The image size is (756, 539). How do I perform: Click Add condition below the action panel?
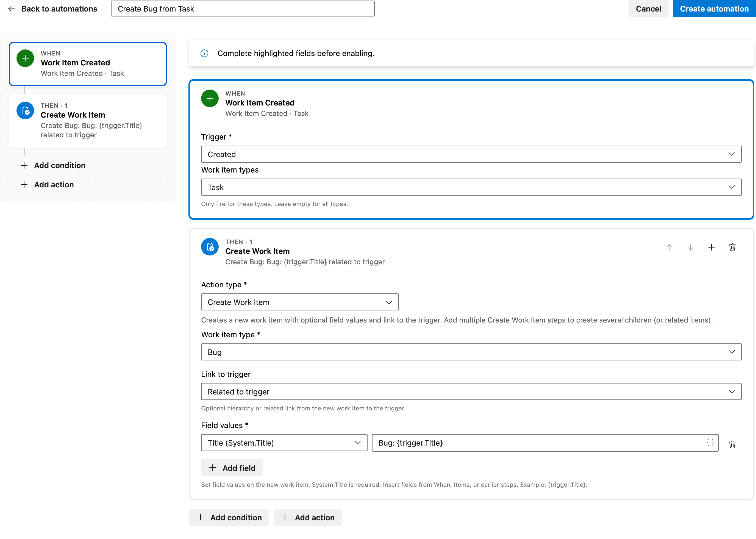point(229,517)
